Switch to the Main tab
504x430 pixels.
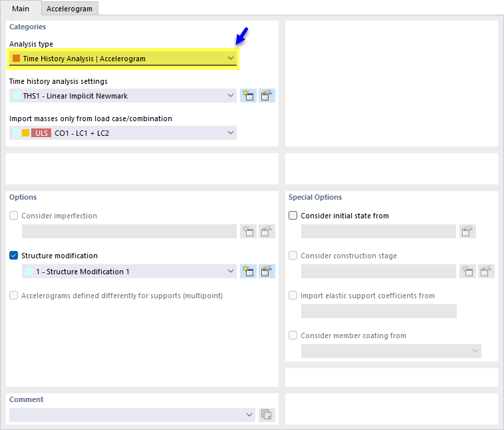coord(21,9)
